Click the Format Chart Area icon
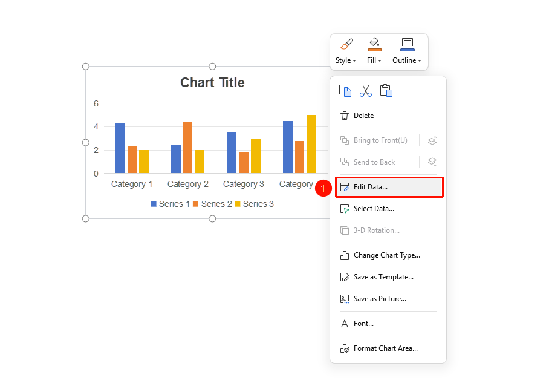 [345, 348]
